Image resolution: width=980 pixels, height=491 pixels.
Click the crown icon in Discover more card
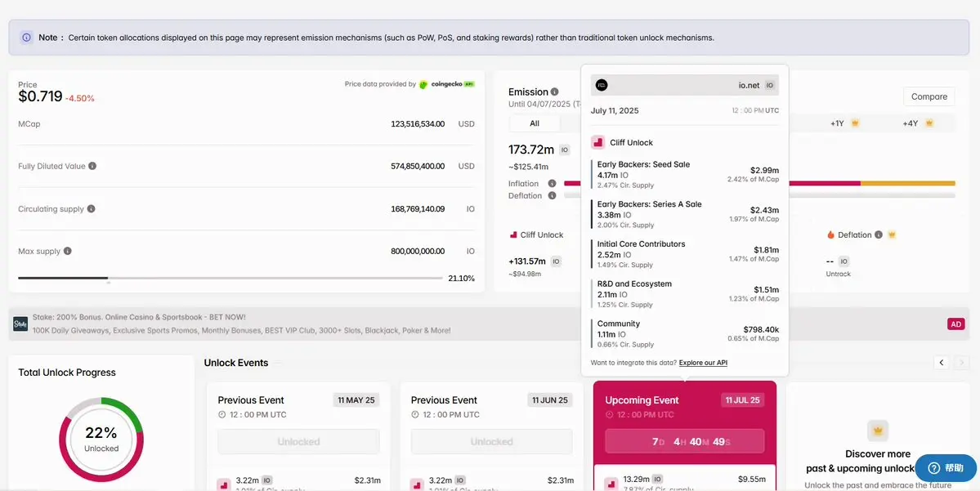coord(878,431)
